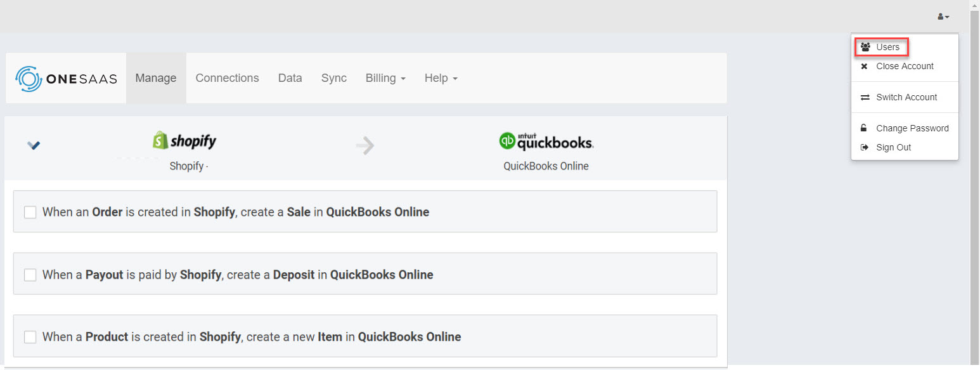Screen dimensions: 980x370
Task: Click the grey arrow between Shopify and QuickBooks
Action: pyautogui.click(x=365, y=146)
